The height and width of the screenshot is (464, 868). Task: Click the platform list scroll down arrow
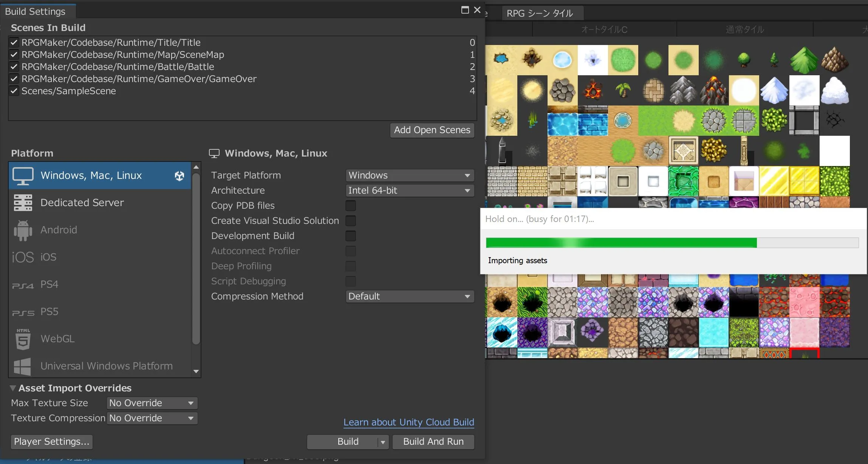pos(196,371)
